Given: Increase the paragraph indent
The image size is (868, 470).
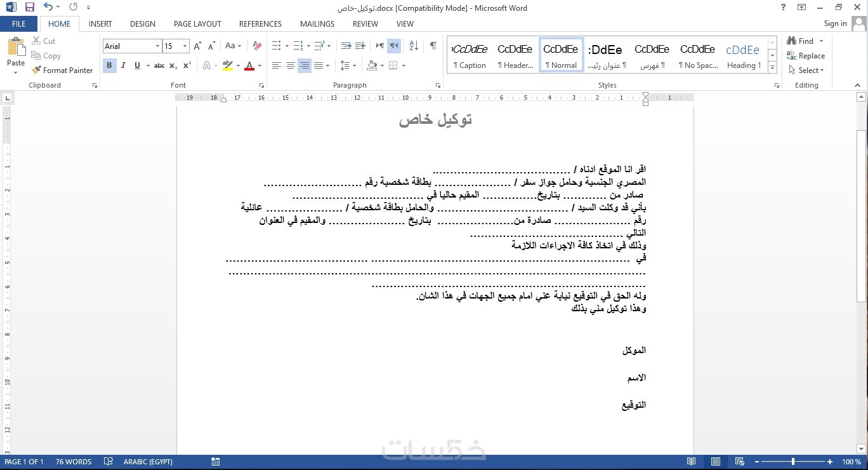Looking at the screenshot, I should [360, 46].
